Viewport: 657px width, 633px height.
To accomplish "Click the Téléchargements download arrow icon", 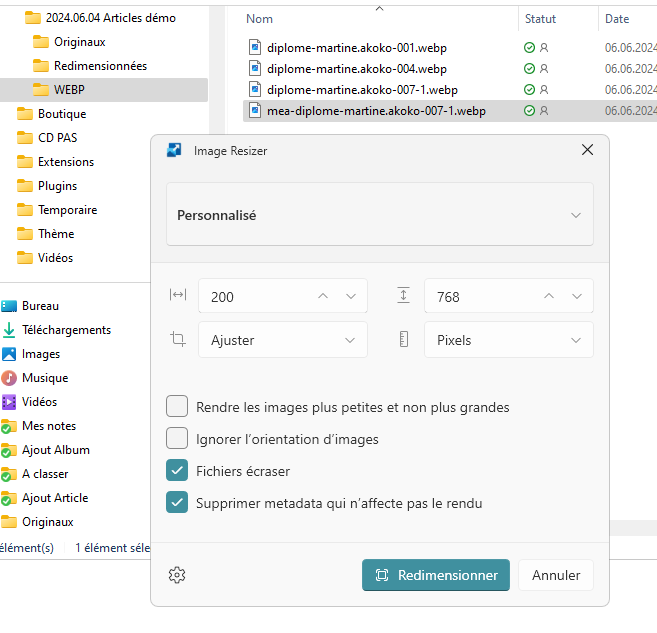I will tap(9, 330).
